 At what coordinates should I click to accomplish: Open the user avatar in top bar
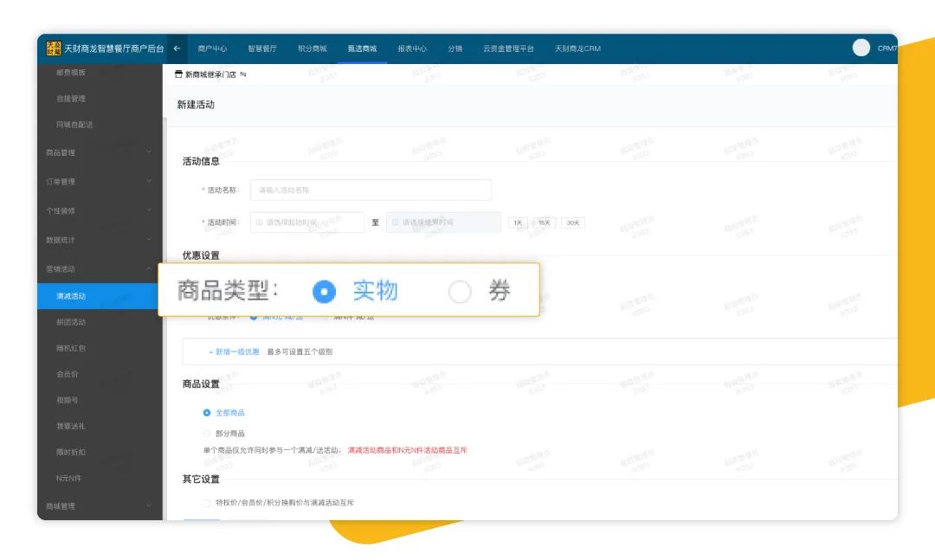click(861, 48)
